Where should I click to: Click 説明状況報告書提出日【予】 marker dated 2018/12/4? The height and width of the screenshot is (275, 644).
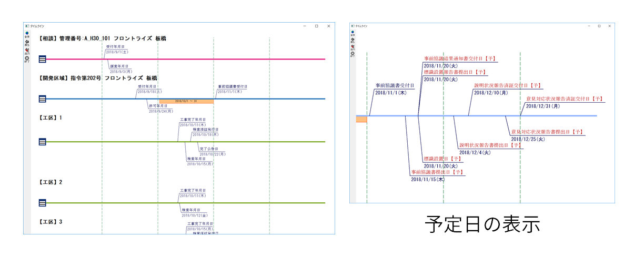coord(490,145)
